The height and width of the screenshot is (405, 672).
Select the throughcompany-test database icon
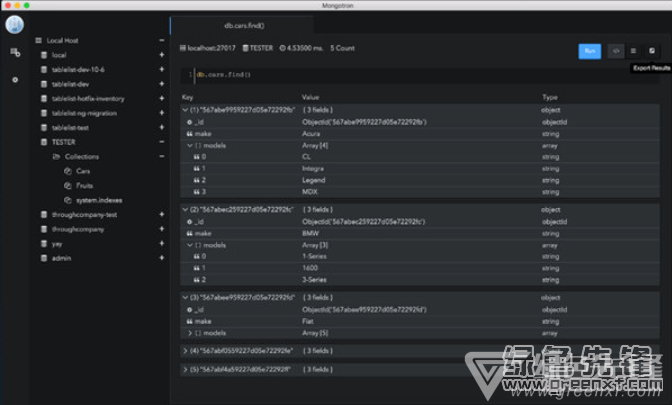pyautogui.click(x=44, y=214)
